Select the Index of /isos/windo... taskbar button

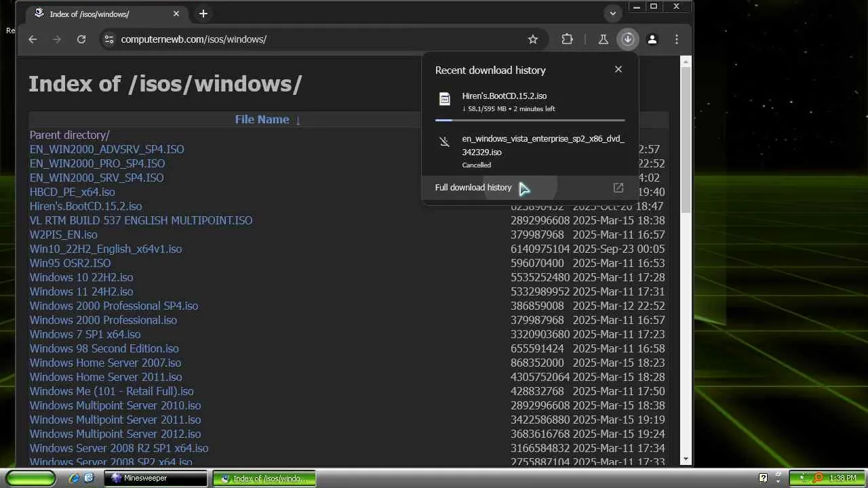coord(264,478)
